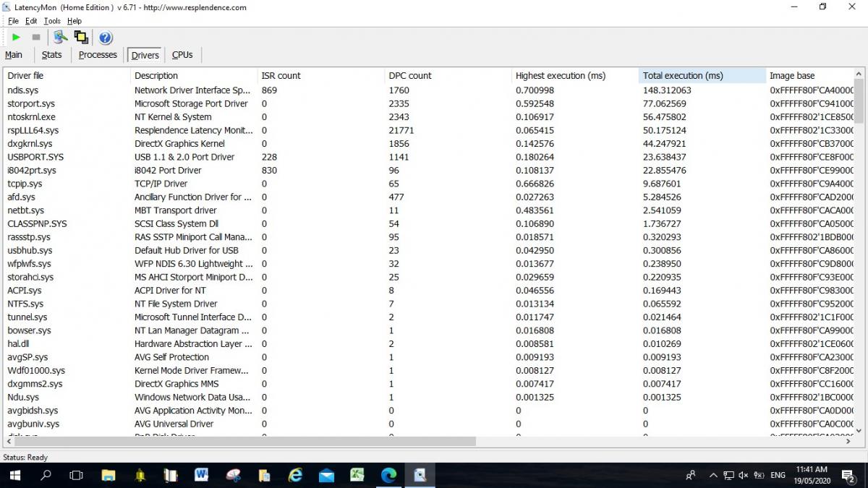Click the yellow overlapping windows toolbar icon
868x488 pixels.
81,37
